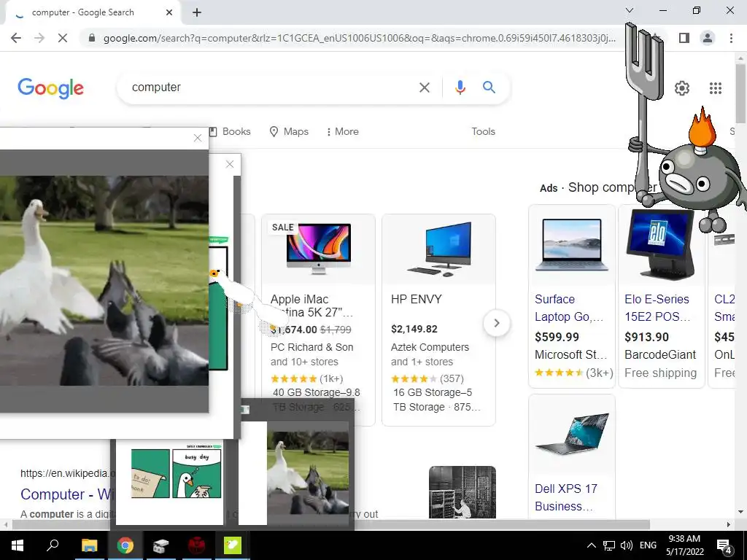Click the $599.99 price
Viewport: 747px width, 560px height.
click(557, 337)
